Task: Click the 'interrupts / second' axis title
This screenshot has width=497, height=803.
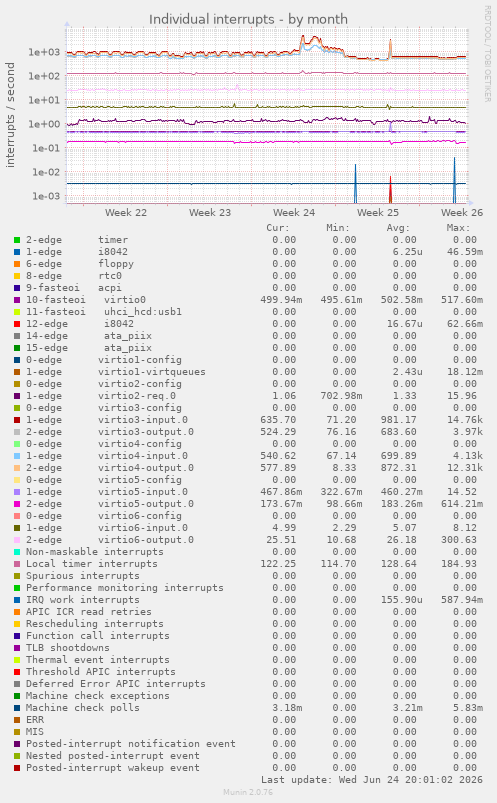Action: pyautogui.click(x=10, y=115)
